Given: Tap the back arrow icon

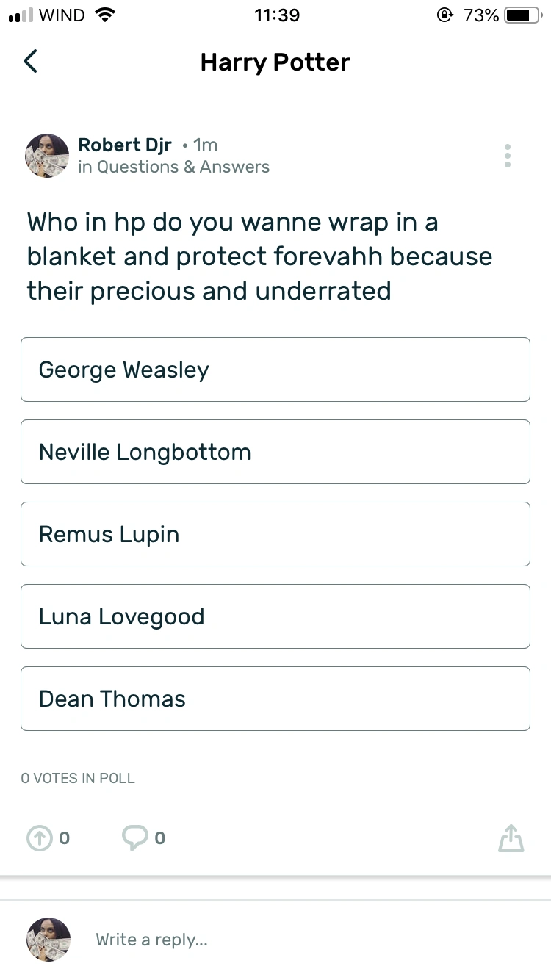Looking at the screenshot, I should [x=30, y=62].
